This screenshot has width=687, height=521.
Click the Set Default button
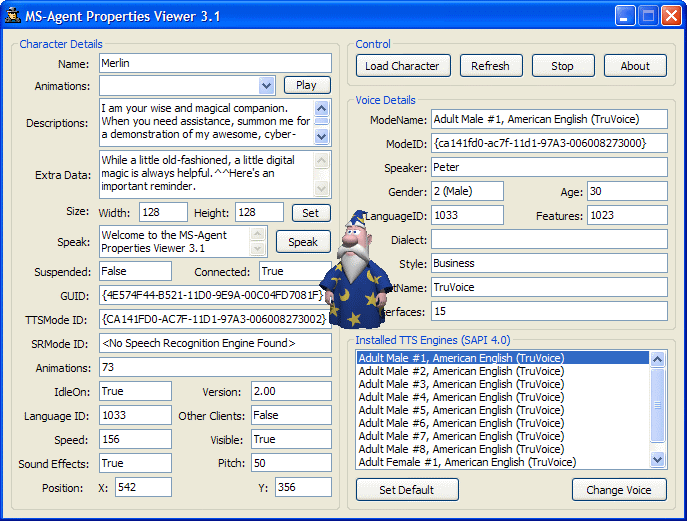[407, 490]
